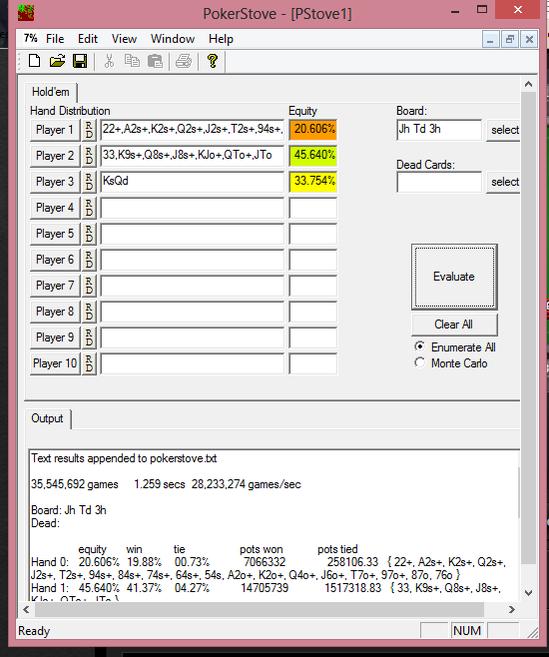Click the Print toolbar icon
The height and width of the screenshot is (657, 549).
point(184,61)
